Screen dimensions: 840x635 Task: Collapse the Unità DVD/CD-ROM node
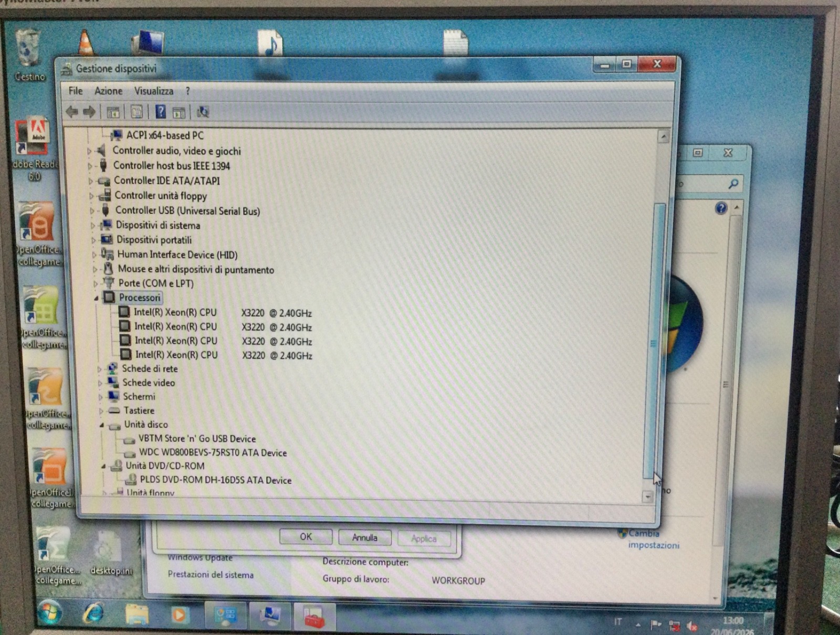pyautogui.click(x=103, y=466)
